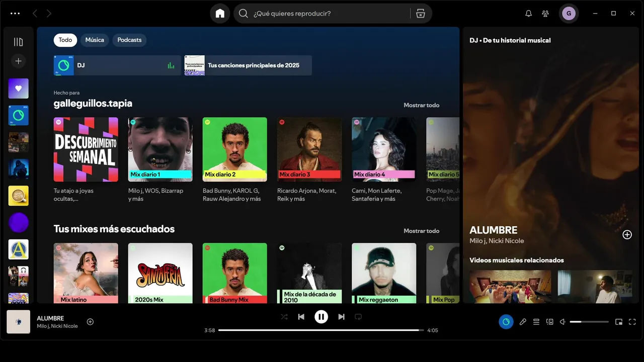Open the G profile avatar menu

pos(569,14)
